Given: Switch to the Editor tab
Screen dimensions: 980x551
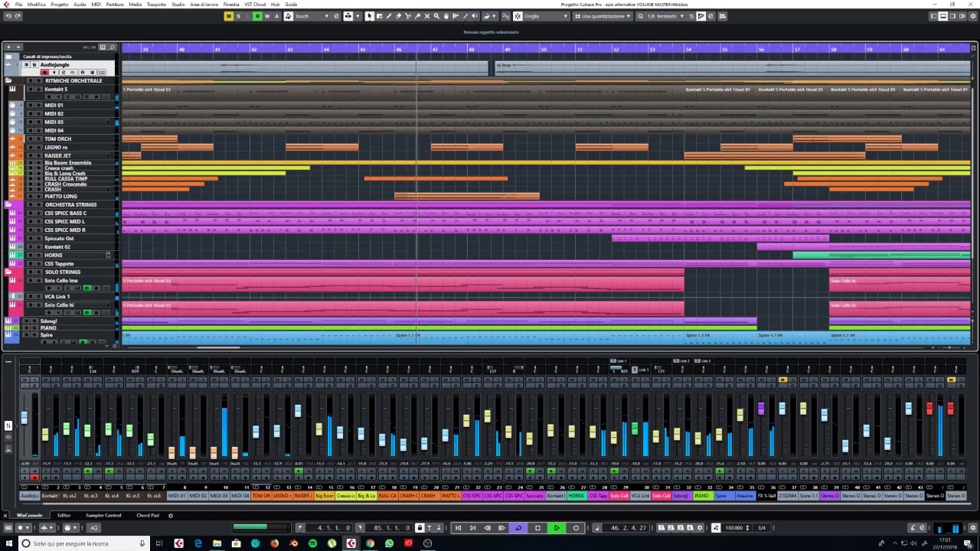Looking at the screenshot, I should pyautogui.click(x=64, y=515).
